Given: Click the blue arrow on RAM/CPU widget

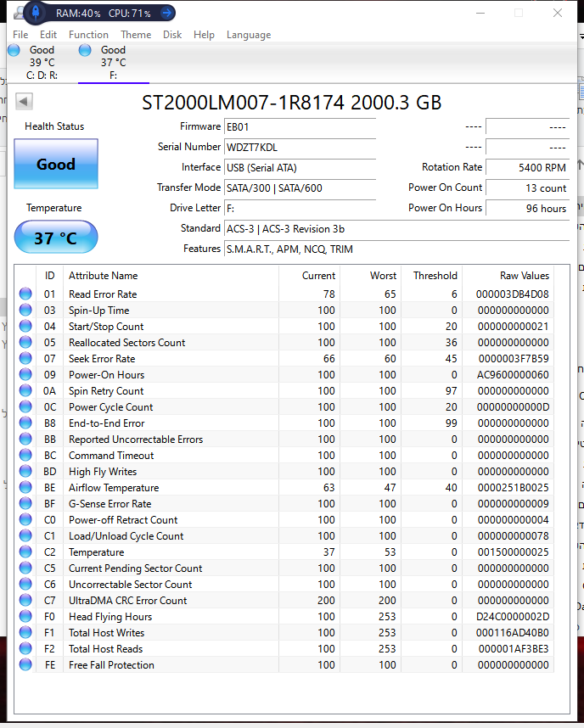Looking at the screenshot, I should (166, 13).
